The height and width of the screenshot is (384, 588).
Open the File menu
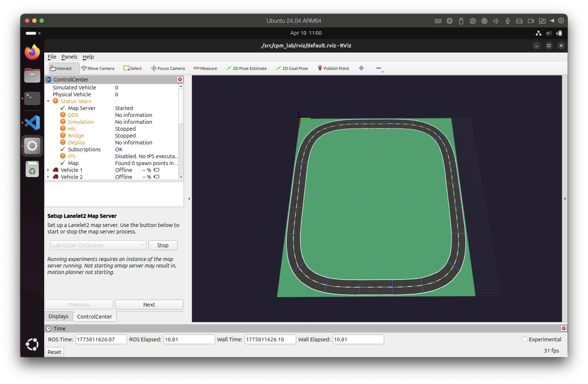(x=52, y=57)
